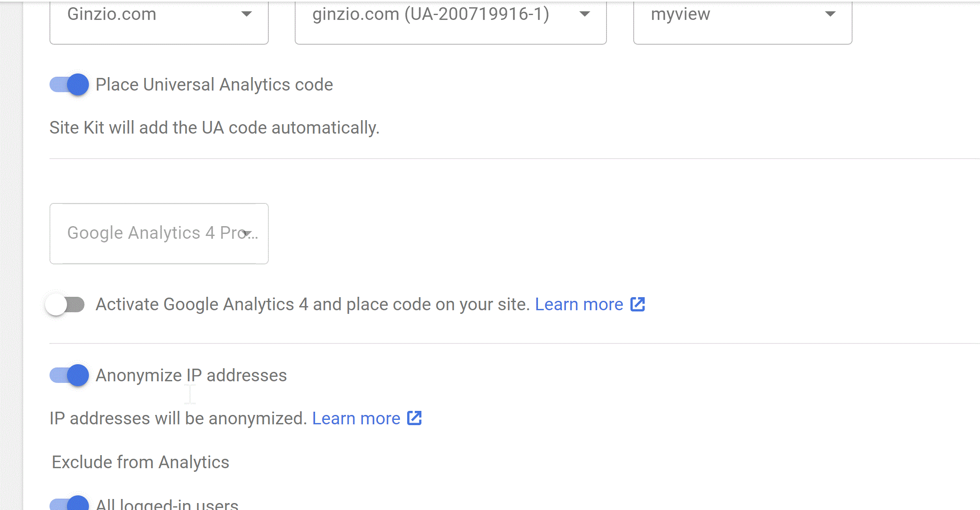The image size is (980, 510).
Task: Open Learn more about anonymized IP addresses
Action: click(x=356, y=418)
